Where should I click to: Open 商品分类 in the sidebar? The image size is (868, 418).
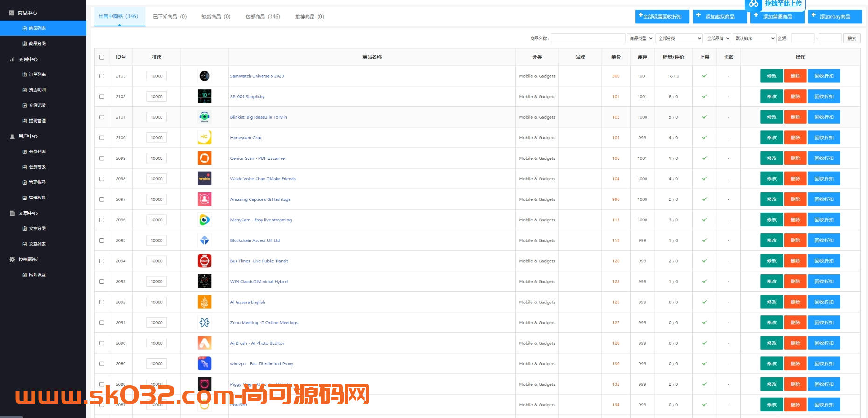click(x=43, y=44)
